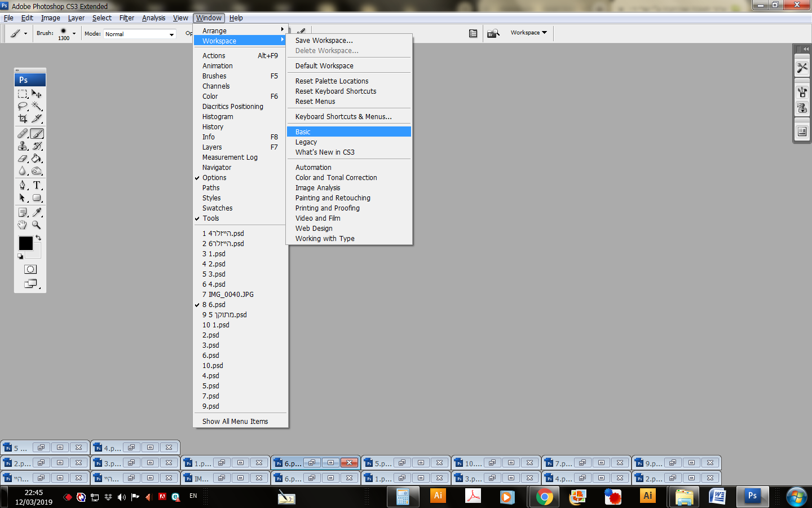Open the Workspace dropdown in options bar
Screen dimensions: 812x508
(529, 33)
